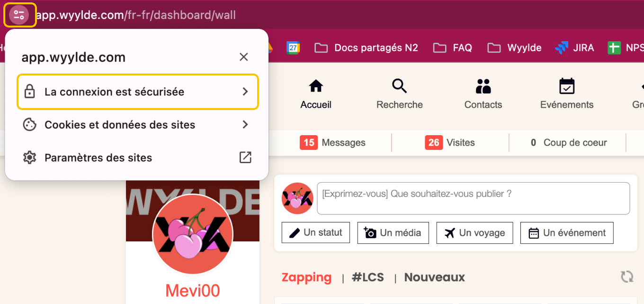View the 26 Visites counter
The image size is (644, 304).
point(450,142)
